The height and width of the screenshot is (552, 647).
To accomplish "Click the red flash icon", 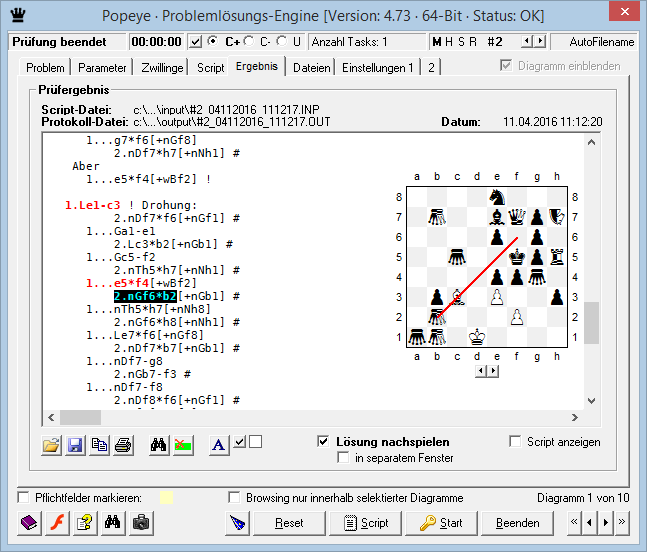I will point(57,523).
